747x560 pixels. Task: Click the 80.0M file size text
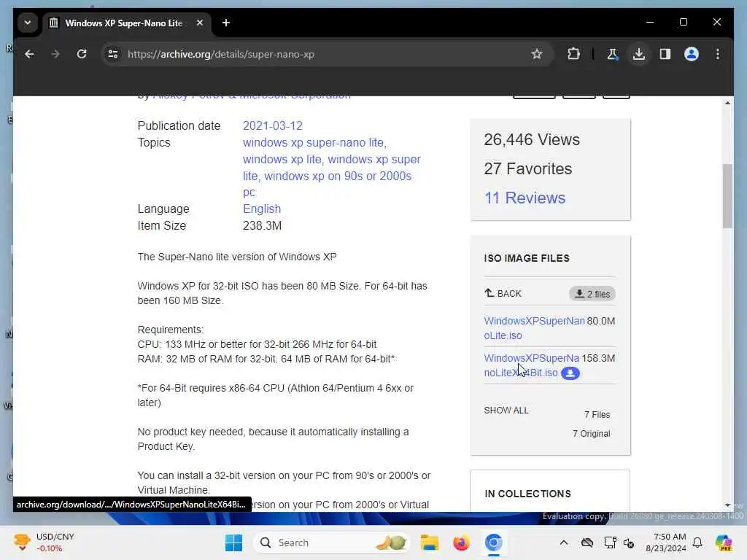601,321
